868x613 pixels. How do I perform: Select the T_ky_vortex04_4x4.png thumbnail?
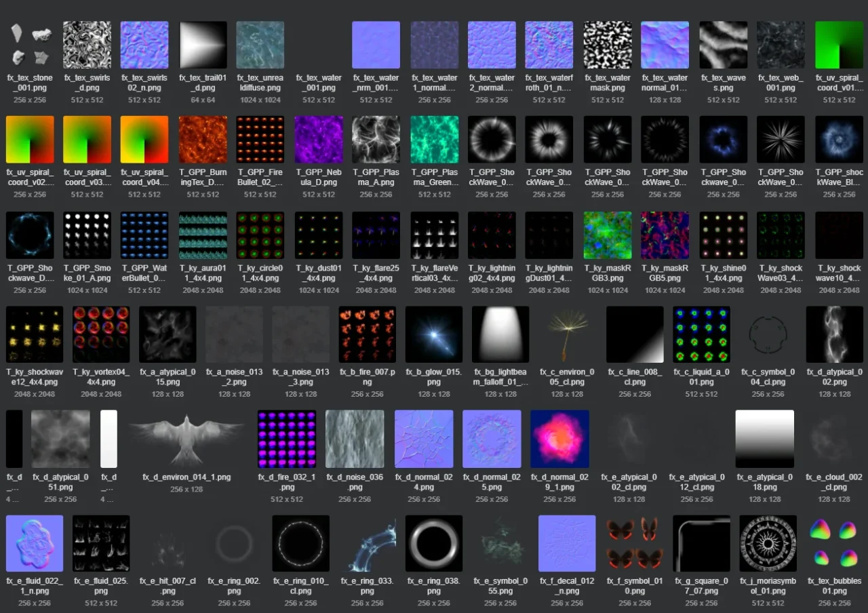pos(101,334)
